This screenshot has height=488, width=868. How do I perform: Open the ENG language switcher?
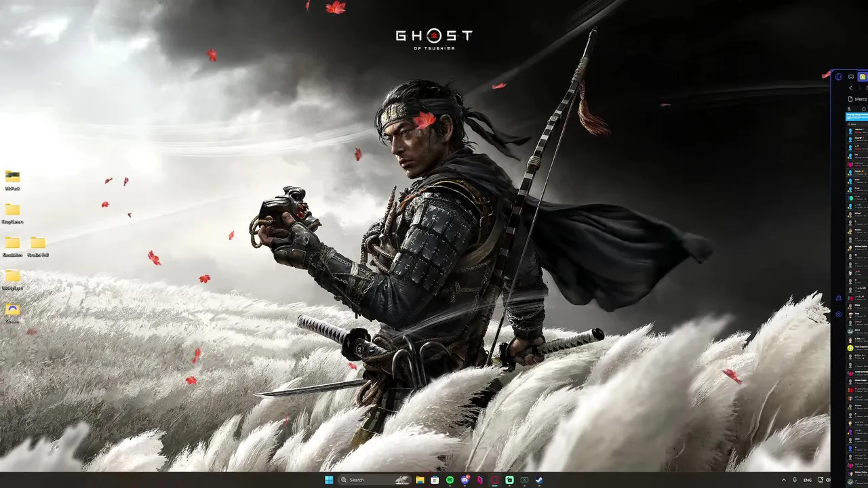point(808,480)
